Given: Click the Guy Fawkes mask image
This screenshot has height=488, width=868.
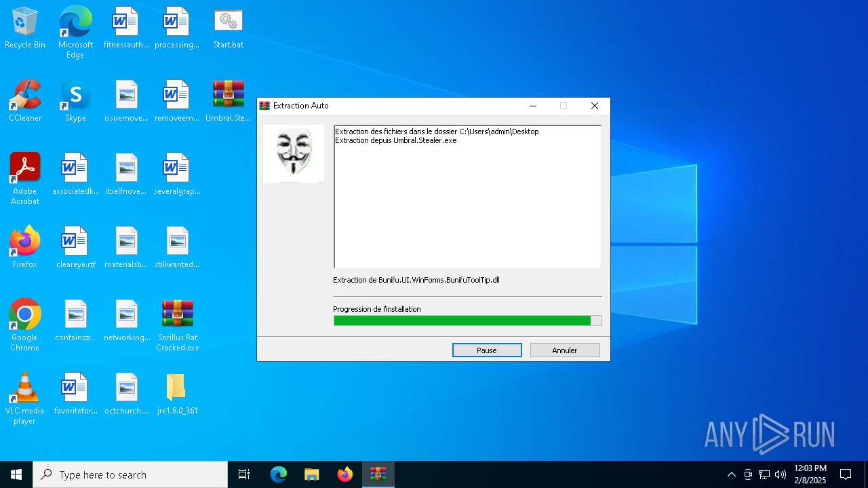Looking at the screenshot, I should 294,154.
